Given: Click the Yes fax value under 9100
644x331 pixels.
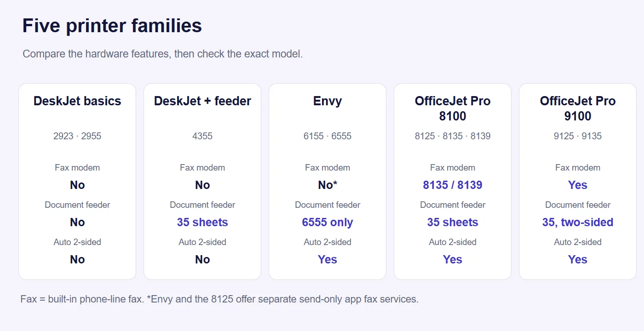Looking at the screenshot, I should [x=578, y=185].
